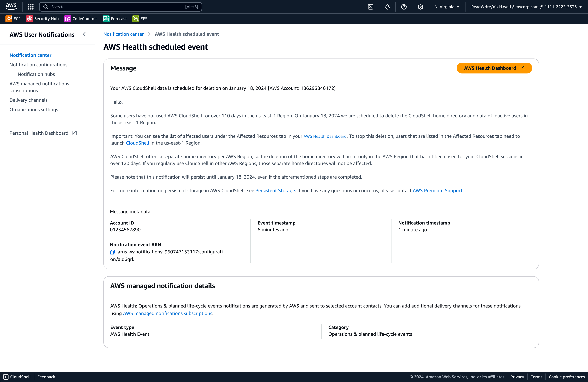This screenshot has height=382, width=588.
Task: Open Feedback in the footer
Action: click(x=46, y=377)
